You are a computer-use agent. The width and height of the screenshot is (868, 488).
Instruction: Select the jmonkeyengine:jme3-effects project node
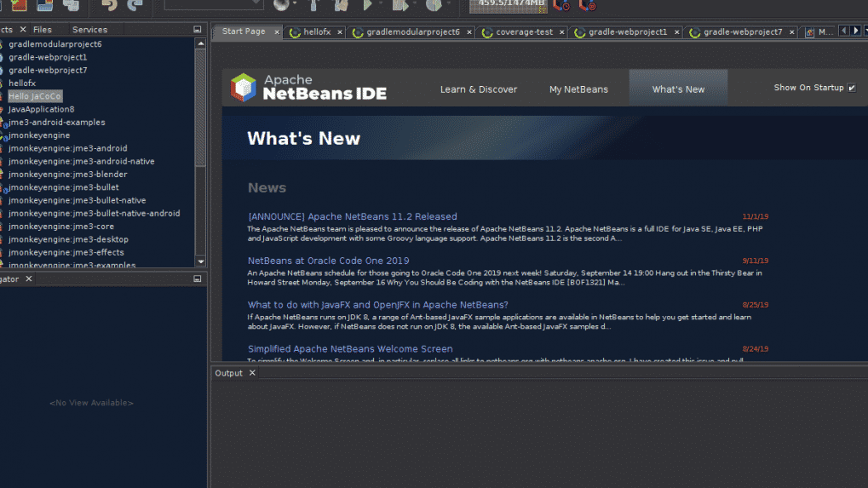[66, 252]
